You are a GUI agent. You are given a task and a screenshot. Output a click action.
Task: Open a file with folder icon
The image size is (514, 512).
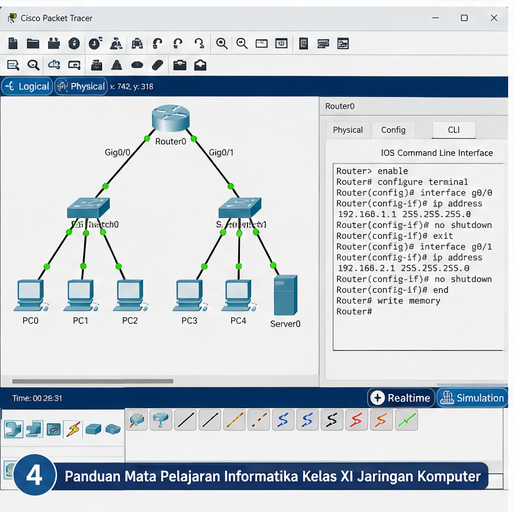point(33,43)
